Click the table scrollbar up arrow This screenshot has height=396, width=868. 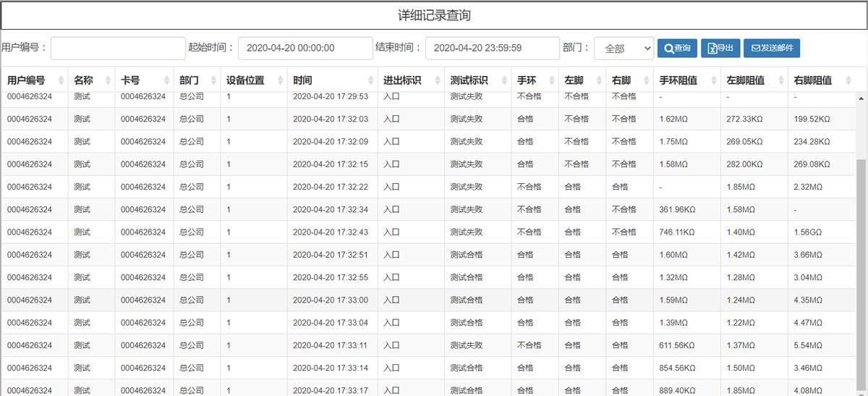861,98
